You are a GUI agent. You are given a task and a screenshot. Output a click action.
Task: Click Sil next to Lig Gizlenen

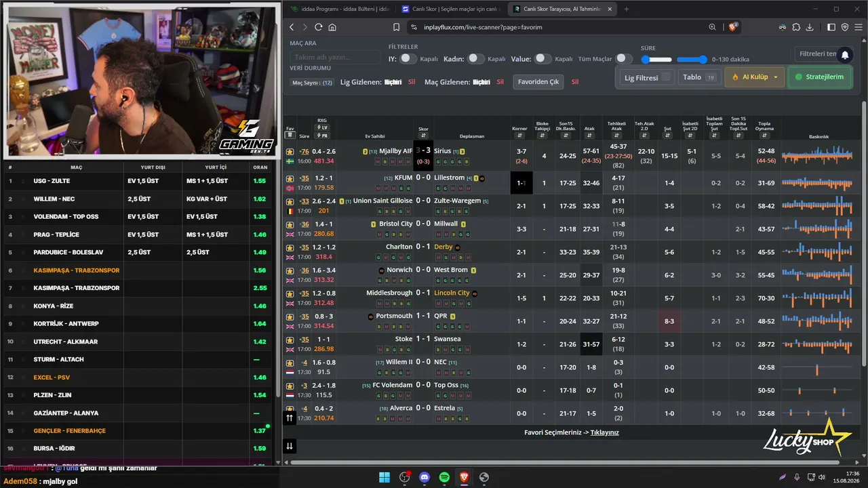[x=412, y=82]
